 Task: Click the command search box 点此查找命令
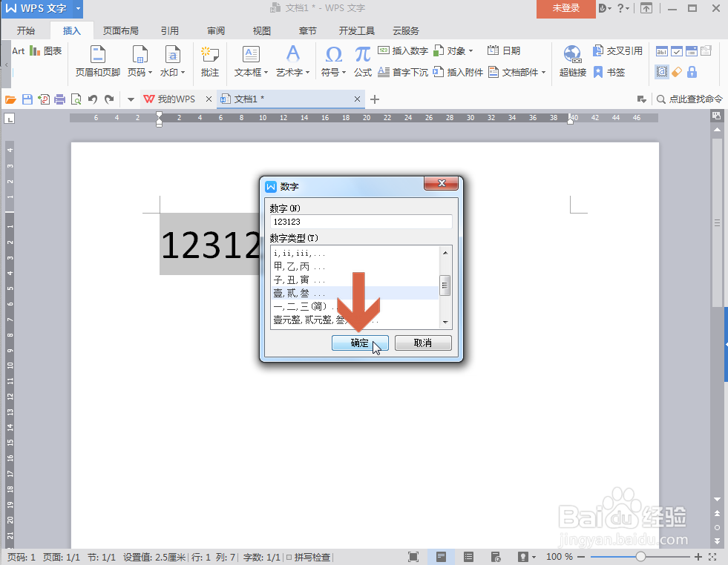tap(690, 99)
